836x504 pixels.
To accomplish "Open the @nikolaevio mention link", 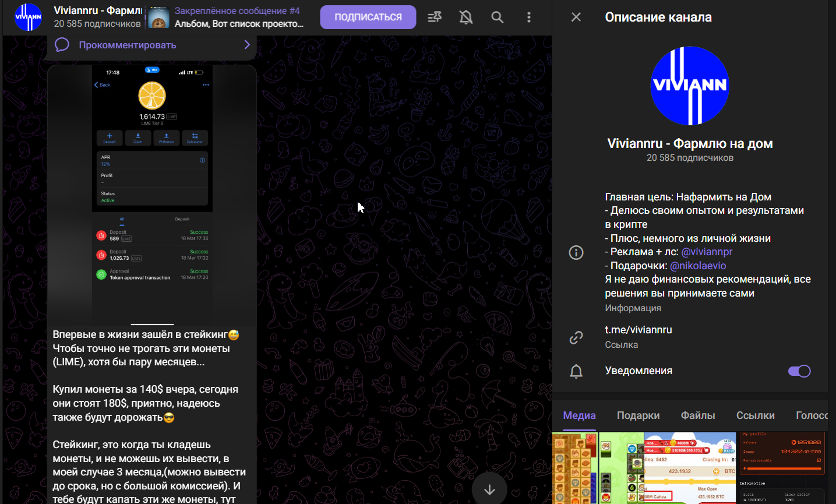I will pos(698,266).
